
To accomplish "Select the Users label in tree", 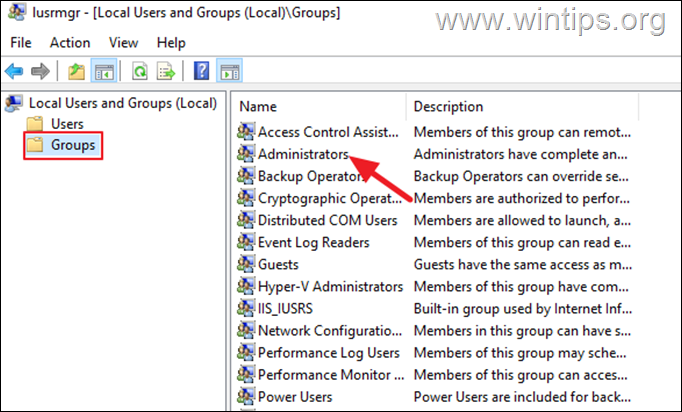I will pos(67,124).
